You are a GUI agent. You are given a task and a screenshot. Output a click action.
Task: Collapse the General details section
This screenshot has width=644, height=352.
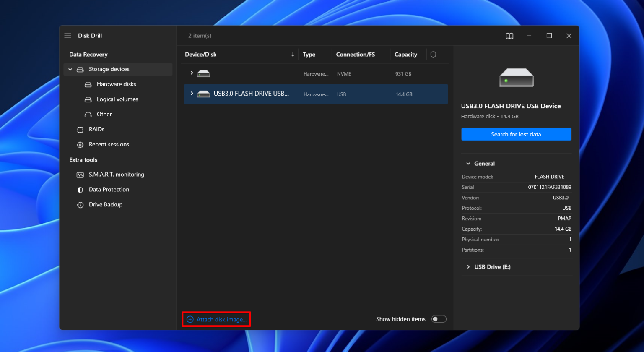468,163
